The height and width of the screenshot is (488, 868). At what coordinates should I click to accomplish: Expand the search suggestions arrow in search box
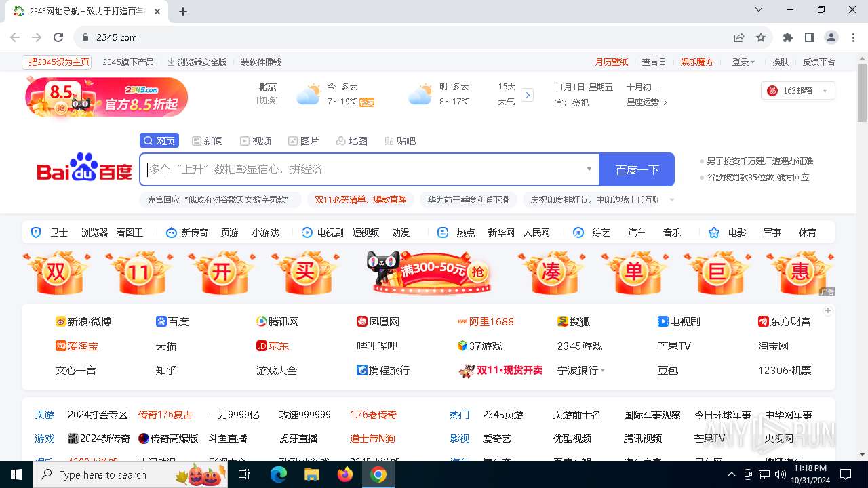pos(589,169)
